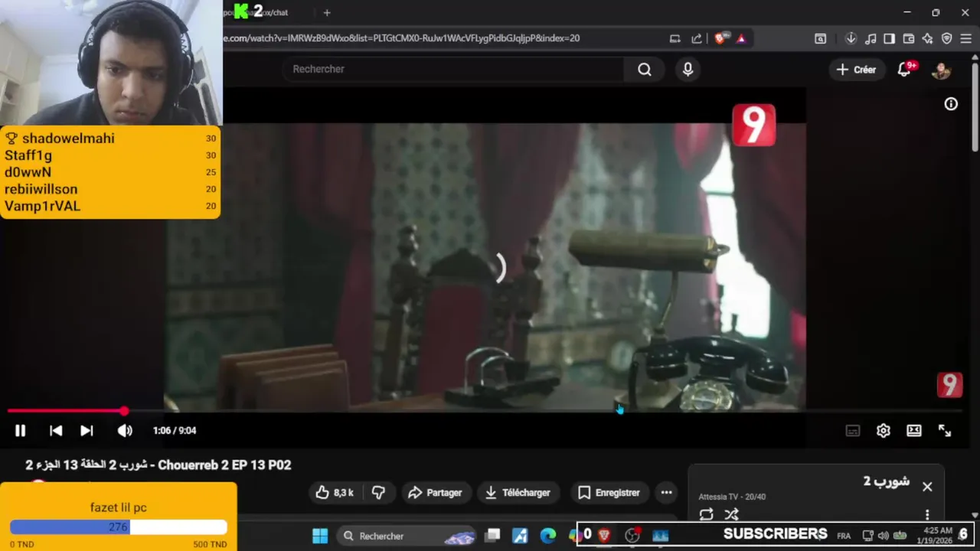
Task: Click the Attessia TV channel link
Action: 718,497
